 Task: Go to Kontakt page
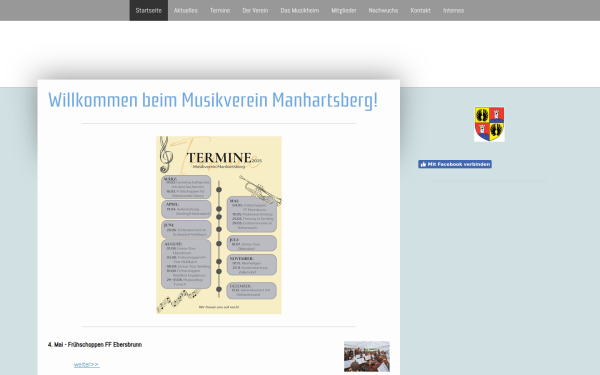click(x=421, y=10)
